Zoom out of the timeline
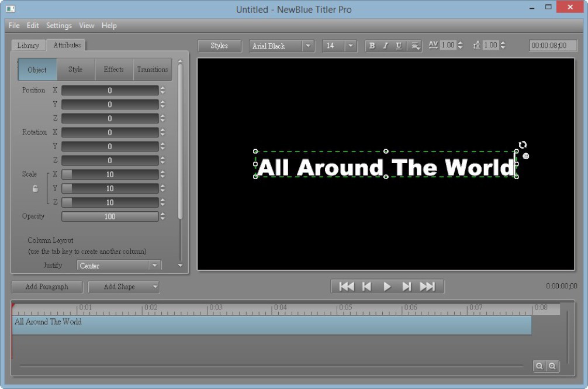Screen dimensions: 588x389 tap(539, 366)
